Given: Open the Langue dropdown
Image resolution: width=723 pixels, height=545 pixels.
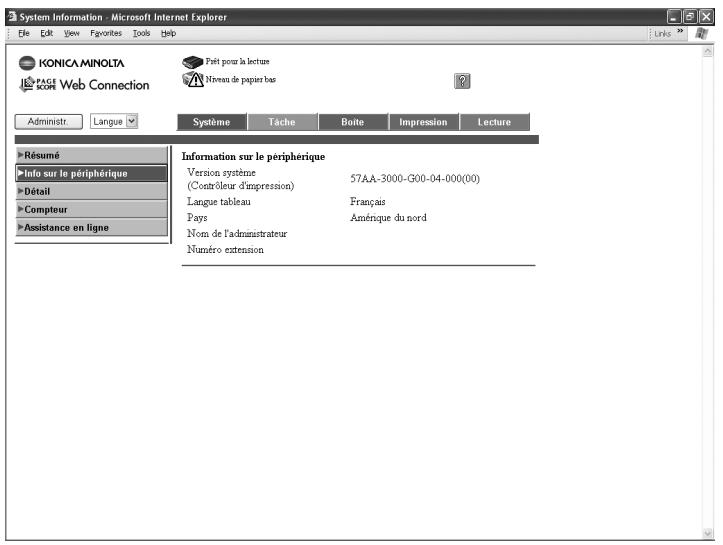Looking at the screenshot, I should [114, 121].
